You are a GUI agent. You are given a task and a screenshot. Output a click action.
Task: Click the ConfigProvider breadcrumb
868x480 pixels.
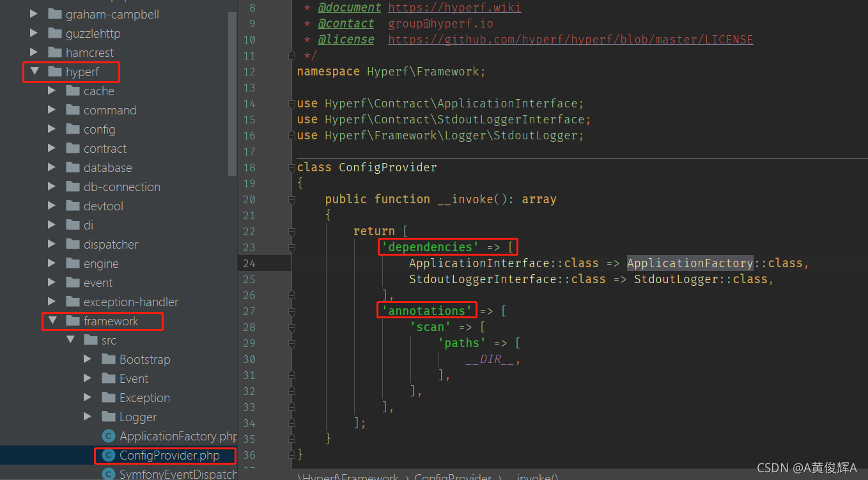(x=453, y=476)
